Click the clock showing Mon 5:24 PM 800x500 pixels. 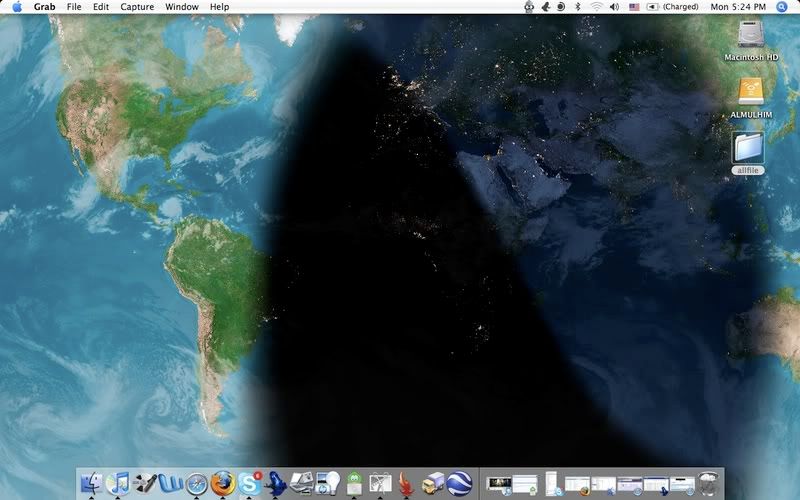pyautogui.click(x=739, y=7)
